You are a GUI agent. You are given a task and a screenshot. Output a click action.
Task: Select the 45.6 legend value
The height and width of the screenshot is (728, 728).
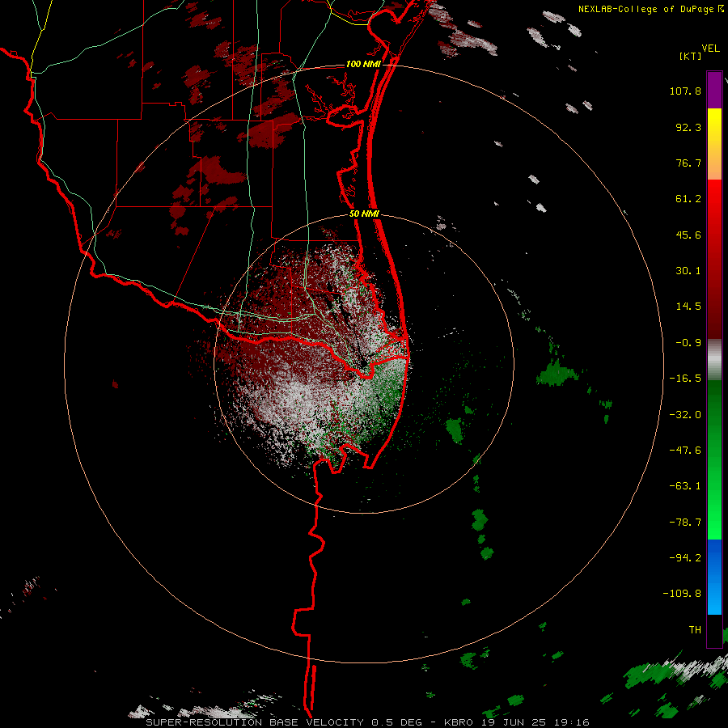688,235
